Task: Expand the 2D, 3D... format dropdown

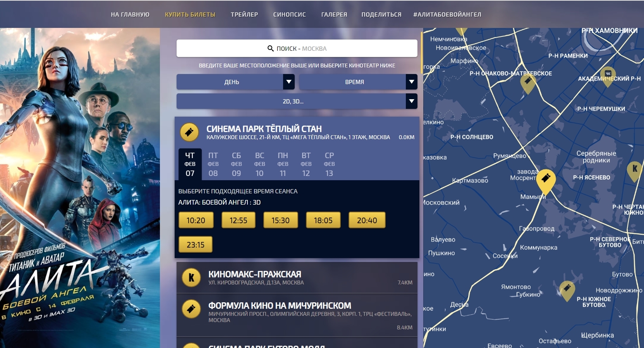Action: [297, 101]
